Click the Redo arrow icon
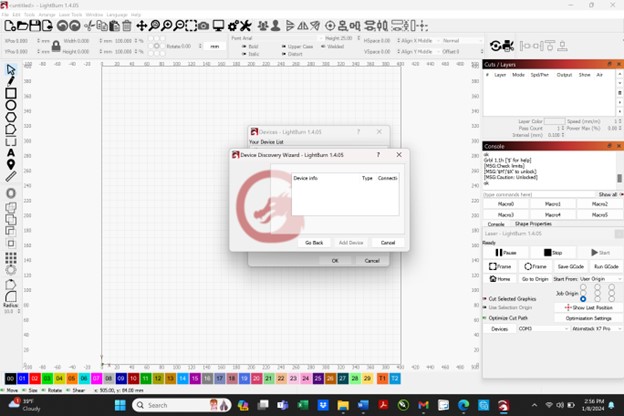624x416 pixels. coord(75,26)
